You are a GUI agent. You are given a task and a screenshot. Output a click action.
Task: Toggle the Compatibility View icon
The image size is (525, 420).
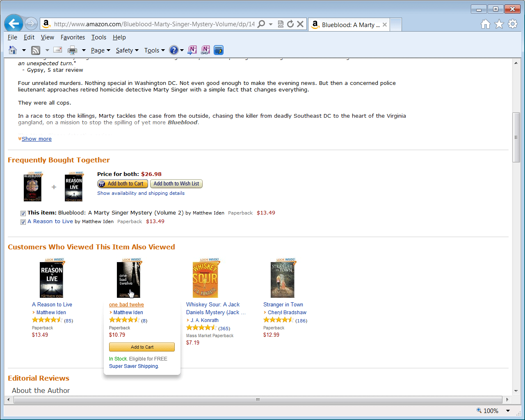click(281, 24)
